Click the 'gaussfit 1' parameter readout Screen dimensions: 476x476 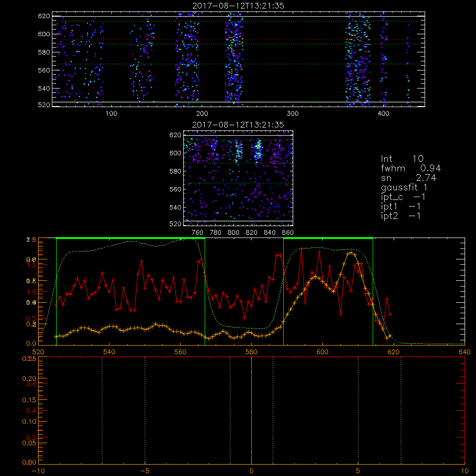[404, 188]
